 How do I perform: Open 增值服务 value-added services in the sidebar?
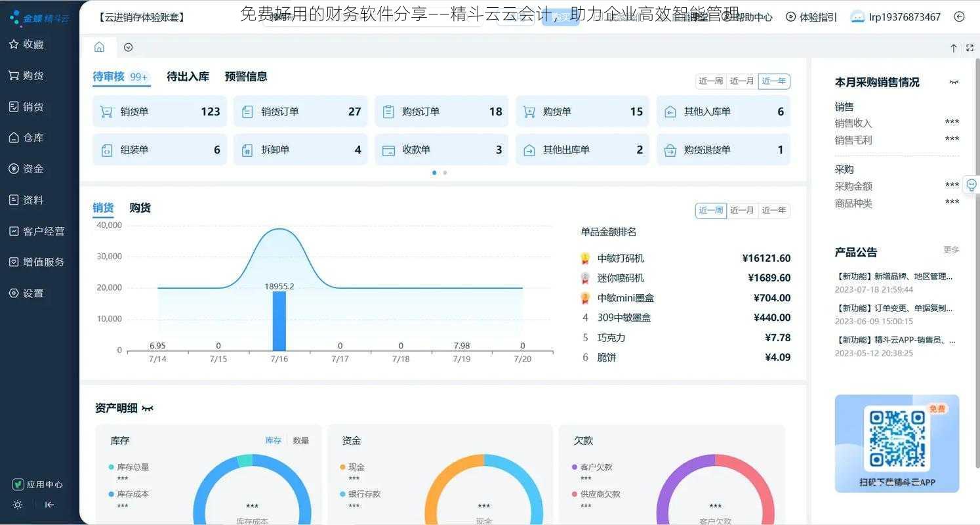(x=37, y=262)
